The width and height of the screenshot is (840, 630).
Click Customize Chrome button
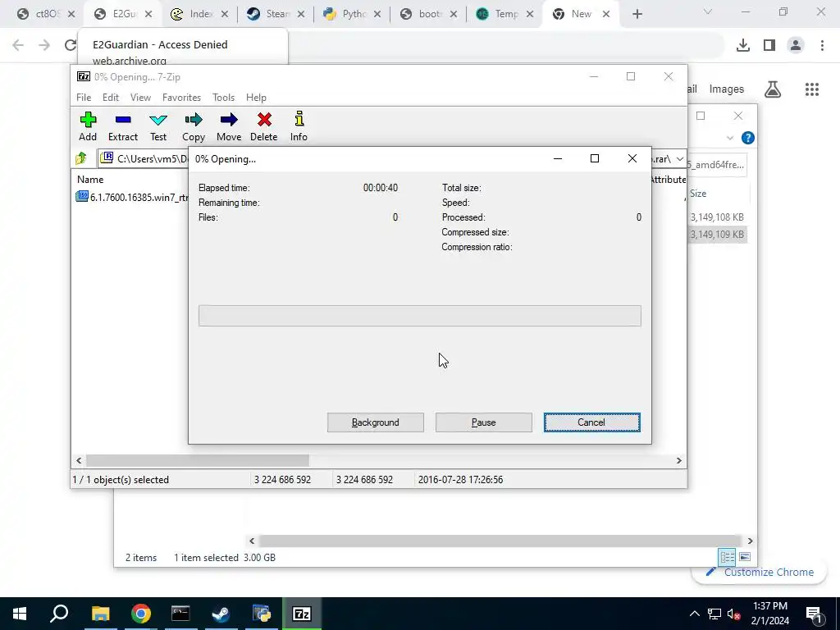[760, 572]
